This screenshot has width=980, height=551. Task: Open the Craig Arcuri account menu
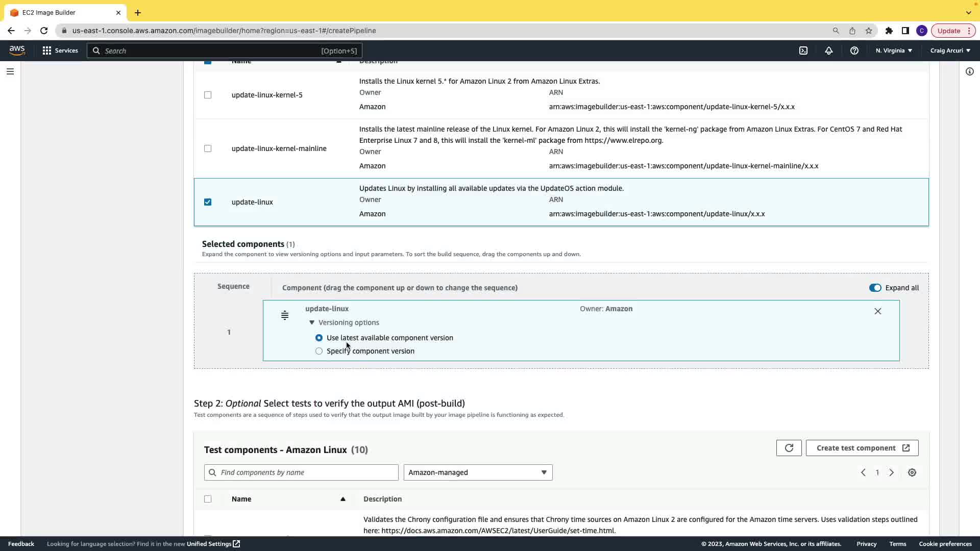tap(950, 51)
